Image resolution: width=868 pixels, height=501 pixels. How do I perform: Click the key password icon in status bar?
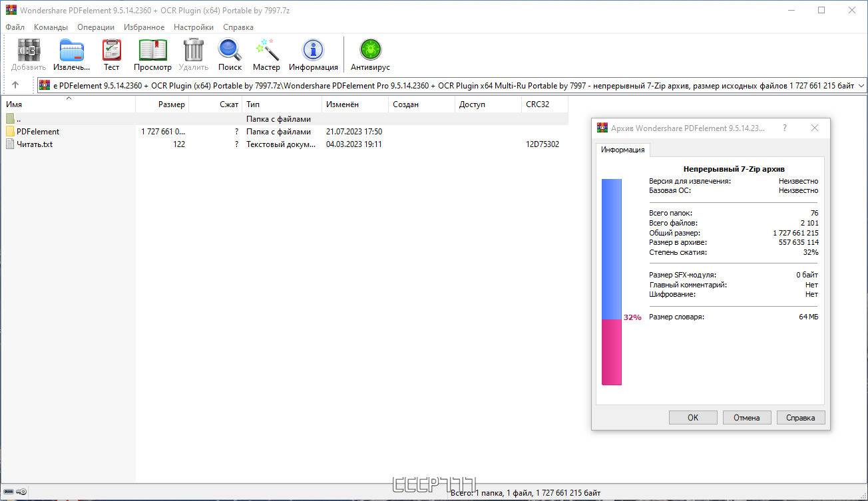pyautogui.click(x=22, y=492)
